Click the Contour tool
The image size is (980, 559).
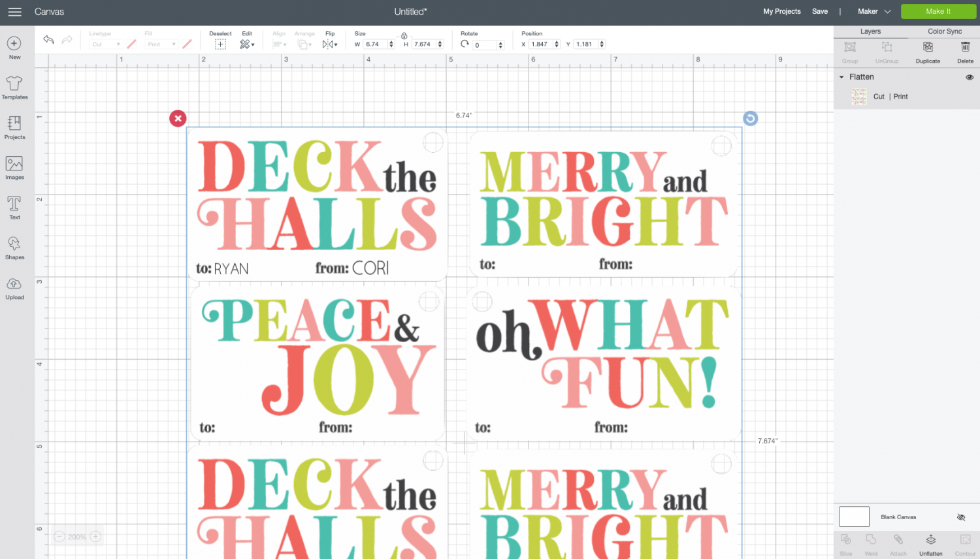[x=965, y=544]
